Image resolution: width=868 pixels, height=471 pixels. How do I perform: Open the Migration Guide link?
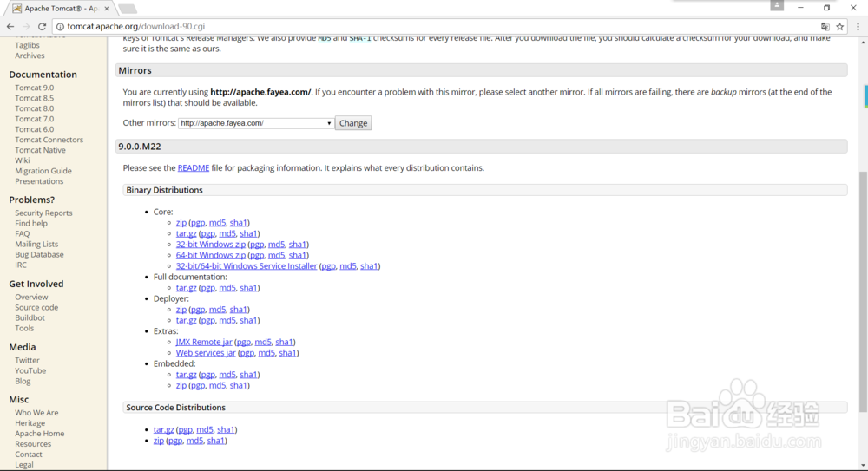point(43,171)
